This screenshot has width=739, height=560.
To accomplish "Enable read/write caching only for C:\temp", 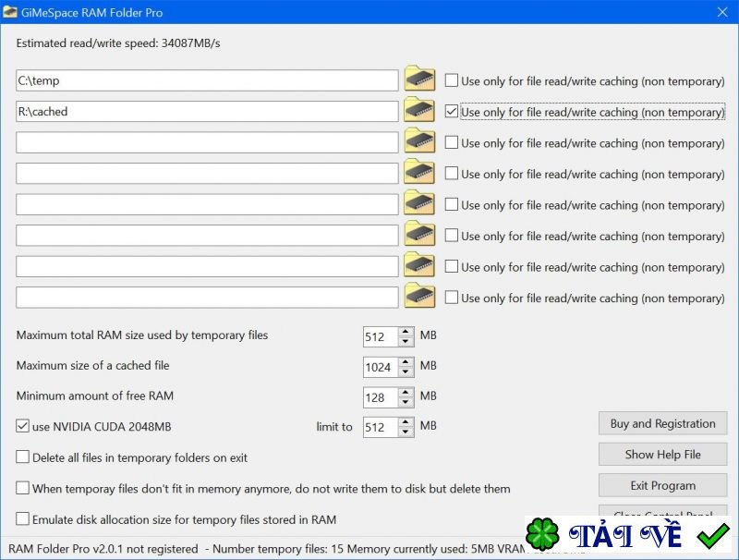I will 452,80.
